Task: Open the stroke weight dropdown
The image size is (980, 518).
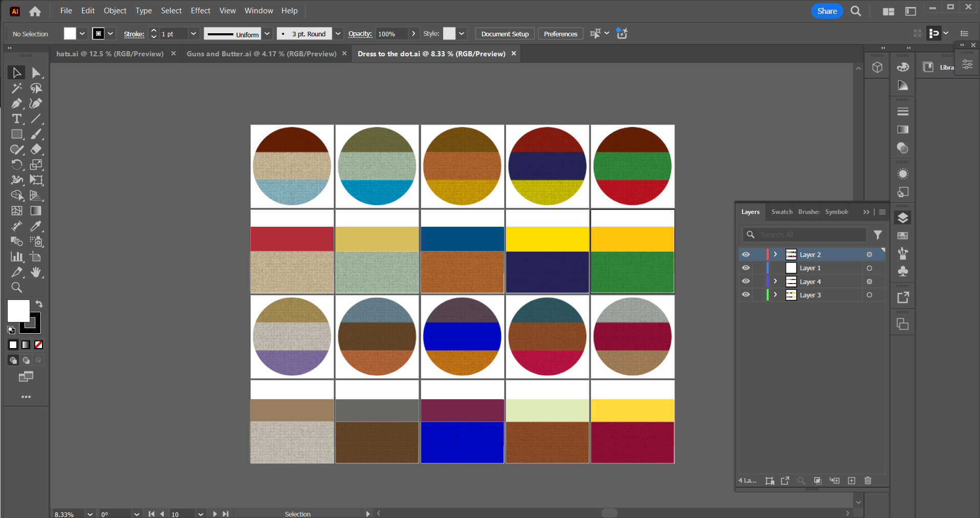Action: tap(193, 34)
